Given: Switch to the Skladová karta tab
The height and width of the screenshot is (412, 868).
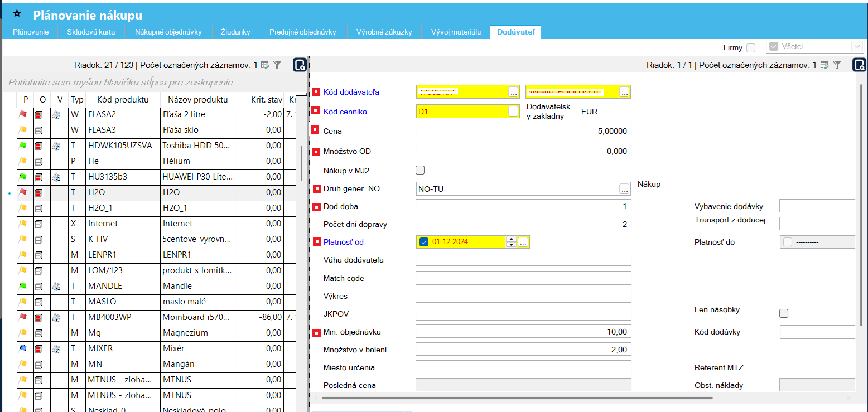Looking at the screenshot, I should [x=91, y=32].
